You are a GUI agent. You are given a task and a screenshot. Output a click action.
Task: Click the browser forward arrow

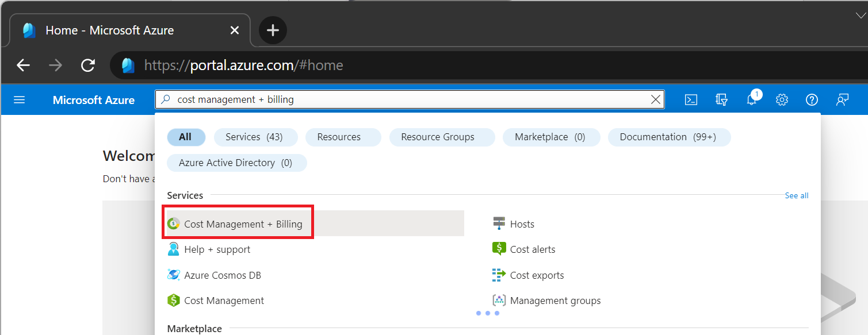pyautogui.click(x=55, y=65)
